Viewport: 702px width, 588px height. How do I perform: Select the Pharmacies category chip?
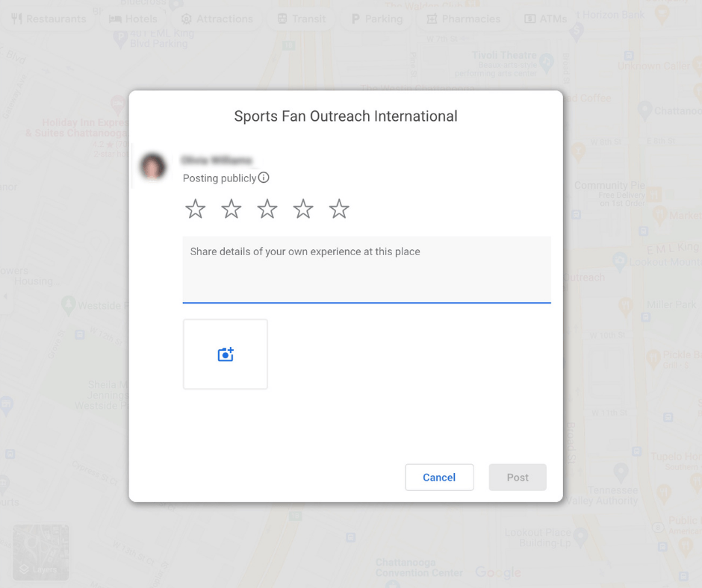tap(463, 19)
